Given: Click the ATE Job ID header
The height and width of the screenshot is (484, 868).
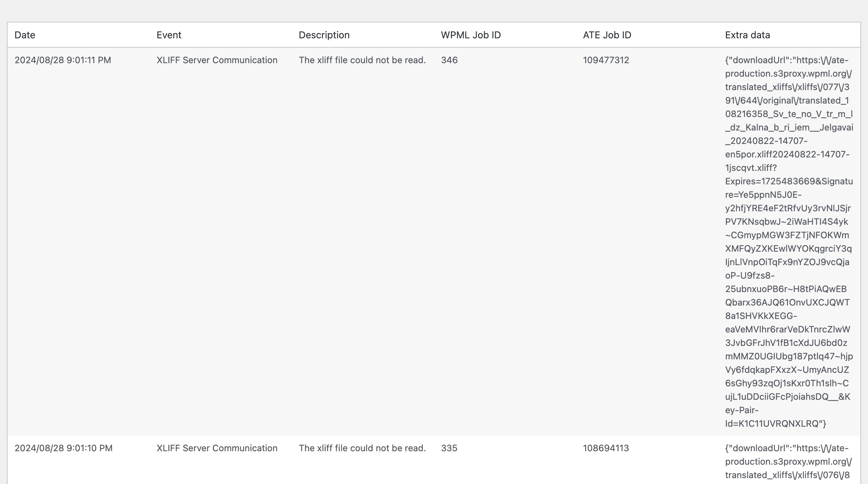Looking at the screenshot, I should point(607,35).
